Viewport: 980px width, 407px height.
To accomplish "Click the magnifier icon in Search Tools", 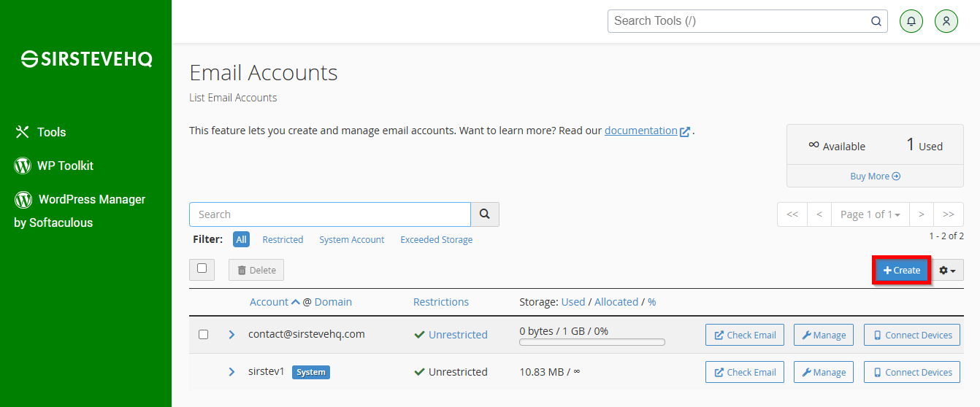I will 876,21.
